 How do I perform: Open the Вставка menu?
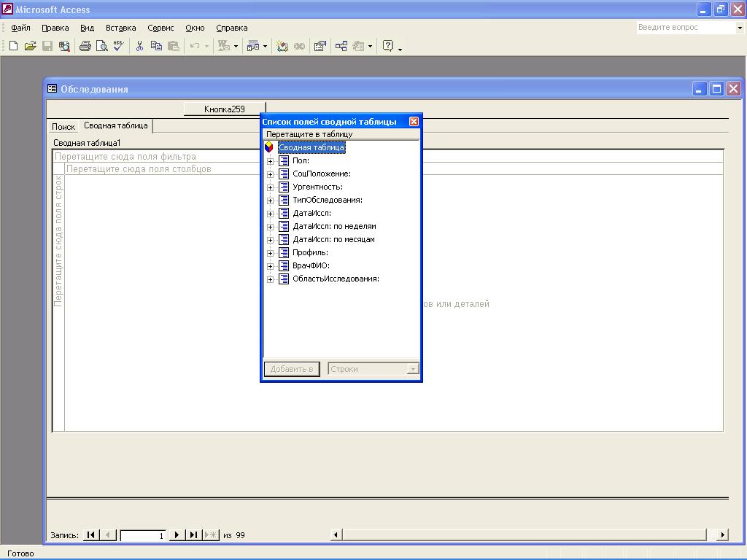point(120,28)
